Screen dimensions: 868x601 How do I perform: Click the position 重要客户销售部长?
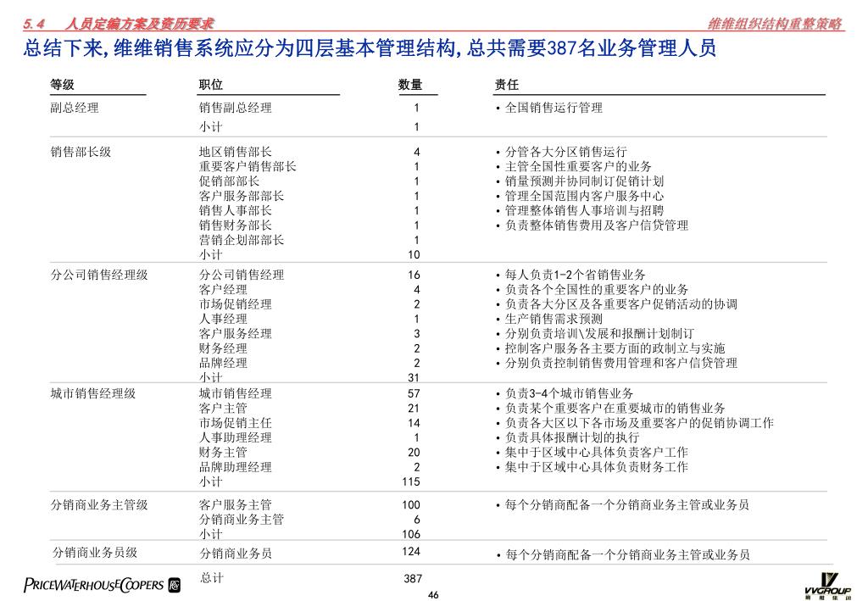point(248,167)
